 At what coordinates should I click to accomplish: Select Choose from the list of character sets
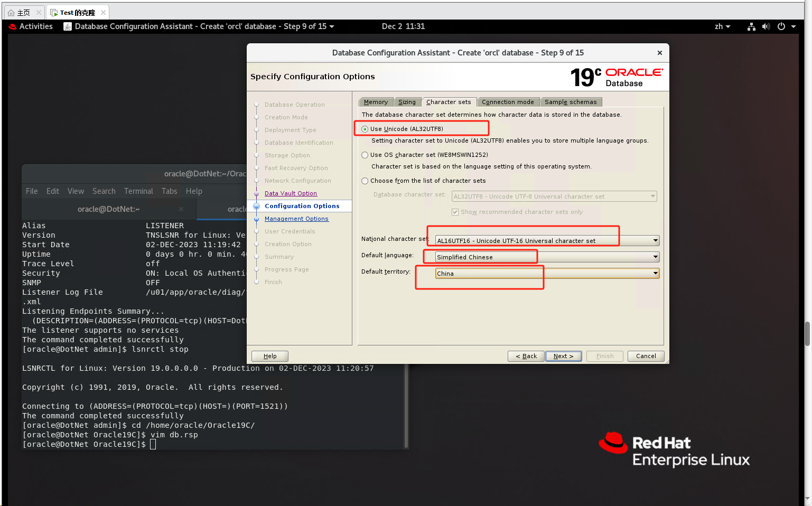coord(365,181)
